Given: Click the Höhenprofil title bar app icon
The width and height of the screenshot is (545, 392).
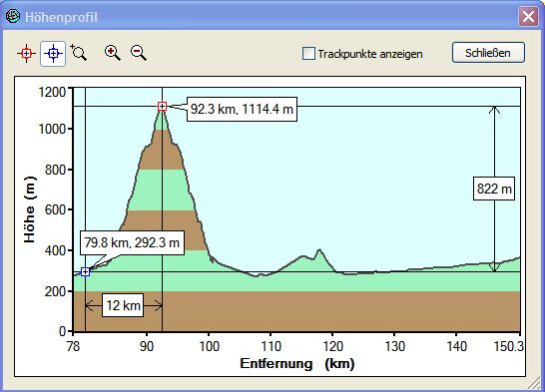Looking at the screenshot, I should 13,16.
